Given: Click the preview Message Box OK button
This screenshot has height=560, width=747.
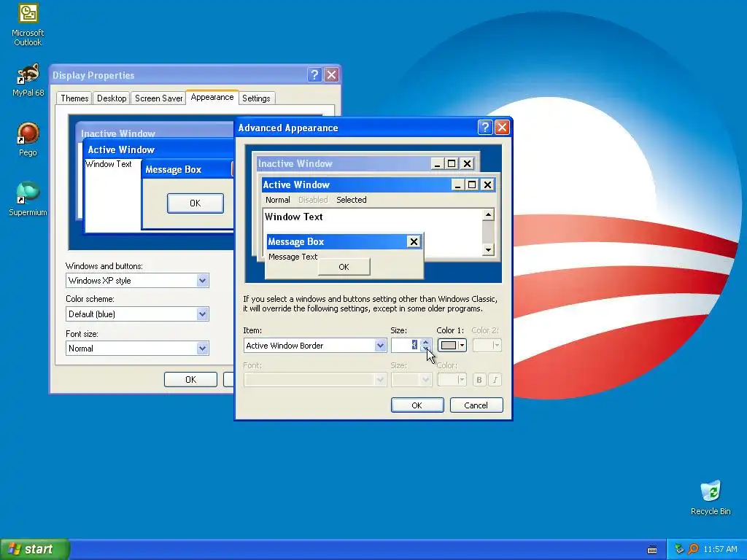Looking at the screenshot, I should [x=344, y=267].
